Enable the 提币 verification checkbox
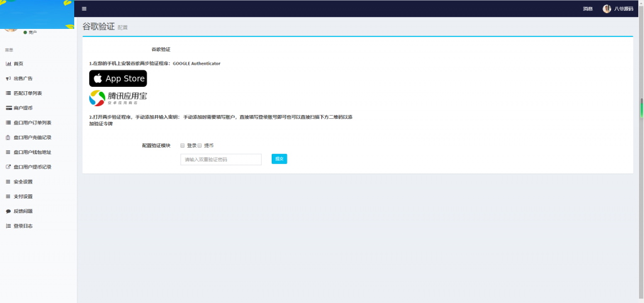This screenshot has width=644, height=303. [200, 145]
